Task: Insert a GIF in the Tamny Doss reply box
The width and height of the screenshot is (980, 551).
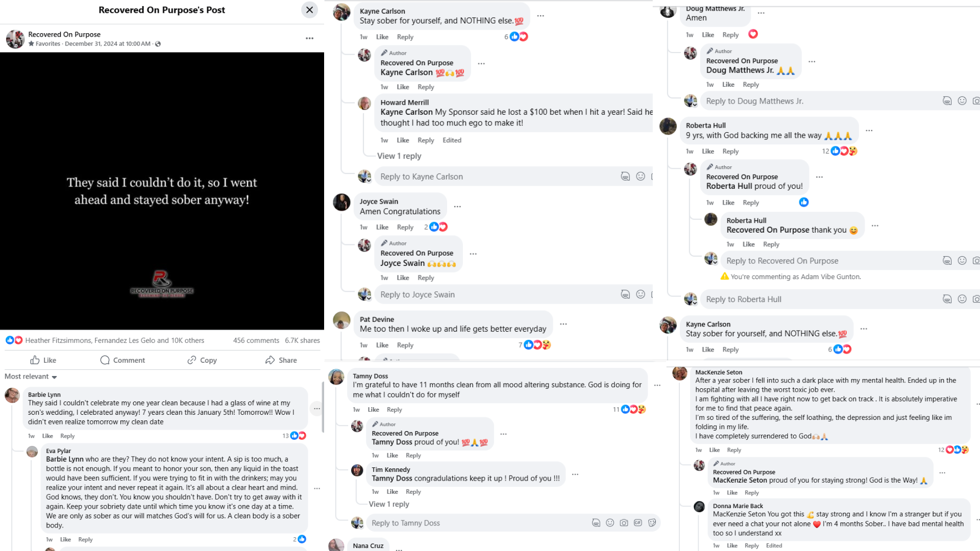Action: tap(638, 522)
